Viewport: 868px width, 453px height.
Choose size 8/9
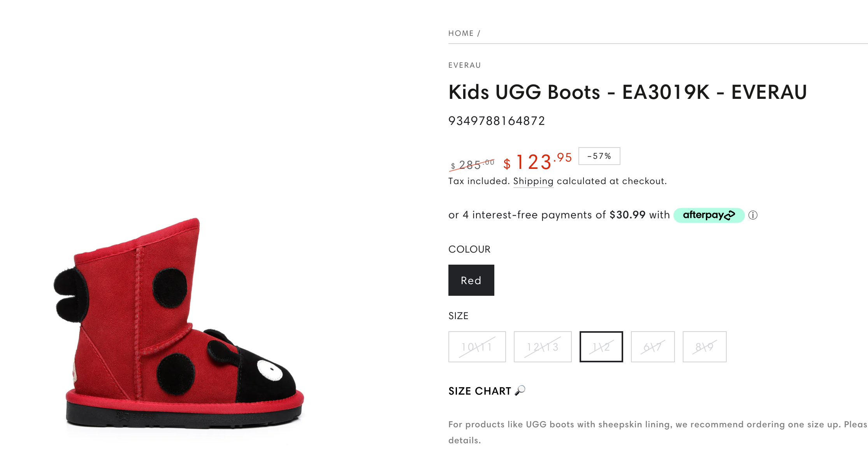[x=704, y=347]
